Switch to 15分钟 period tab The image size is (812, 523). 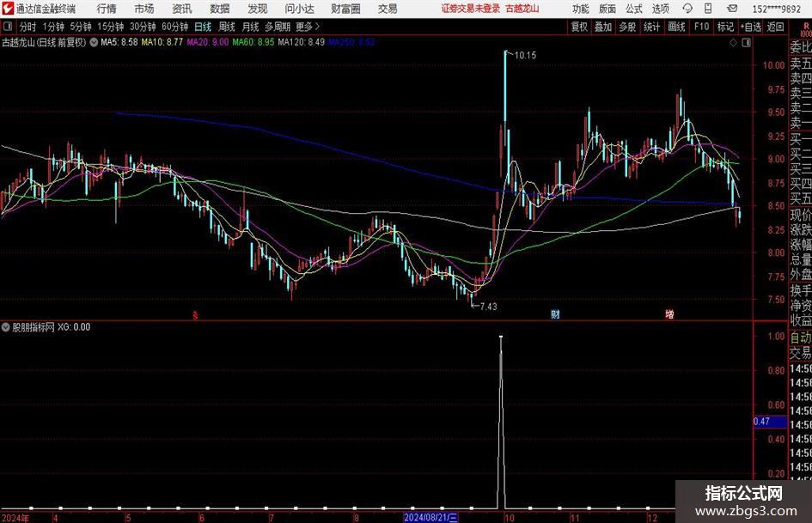[111, 27]
